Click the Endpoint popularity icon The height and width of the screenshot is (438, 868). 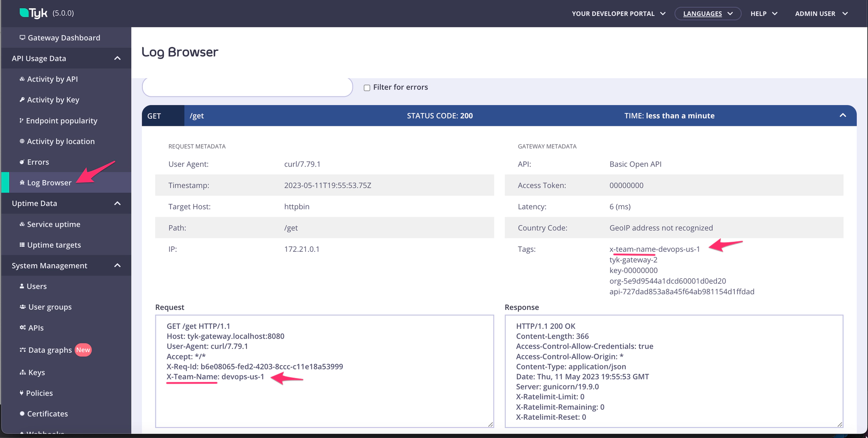[x=21, y=121]
